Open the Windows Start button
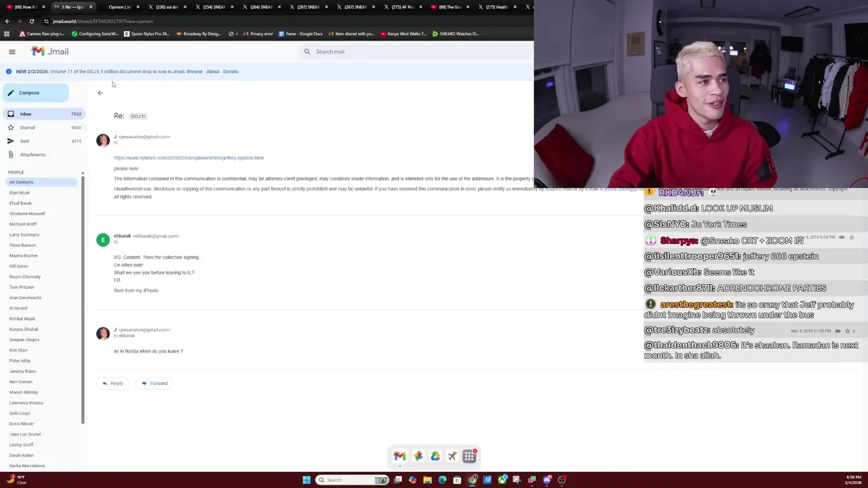868x488 pixels. coord(307,480)
